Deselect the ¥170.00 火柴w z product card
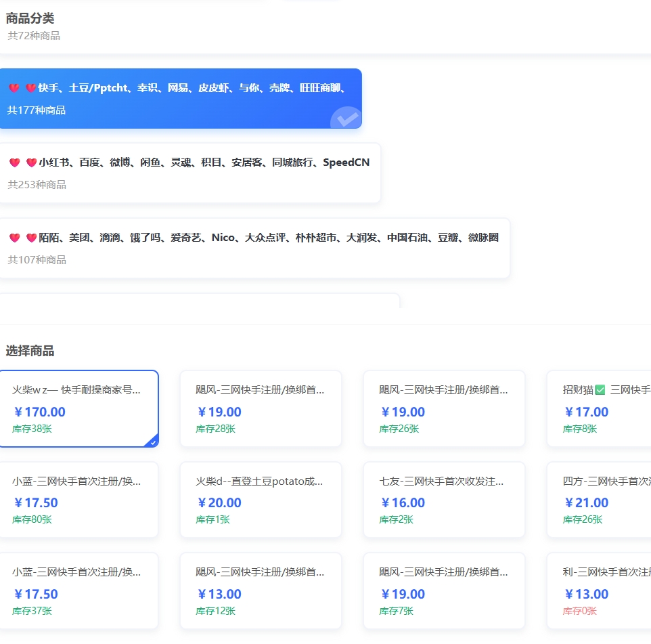 [x=79, y=408]
